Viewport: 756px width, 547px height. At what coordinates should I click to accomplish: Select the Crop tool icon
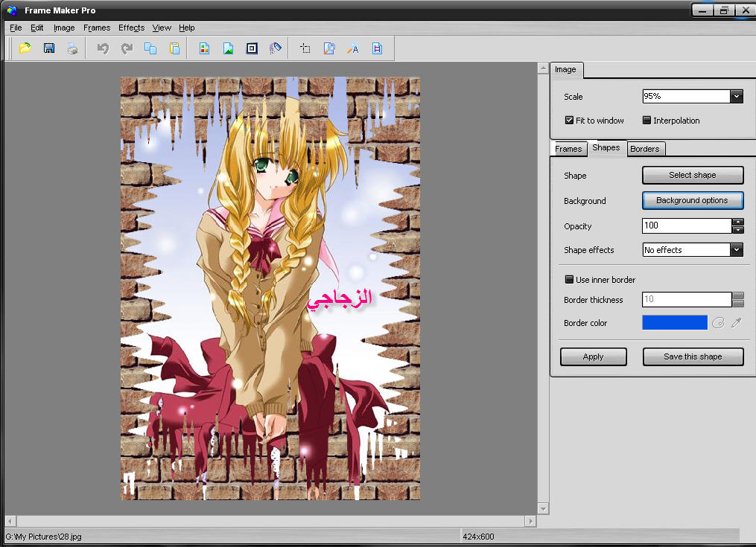[305, 48]
